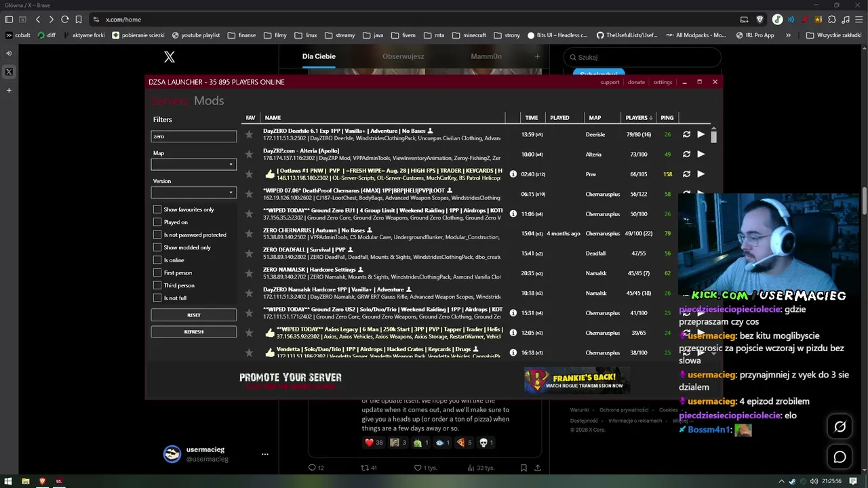Focus the X Szukaj search box

[x=642, y=58]
